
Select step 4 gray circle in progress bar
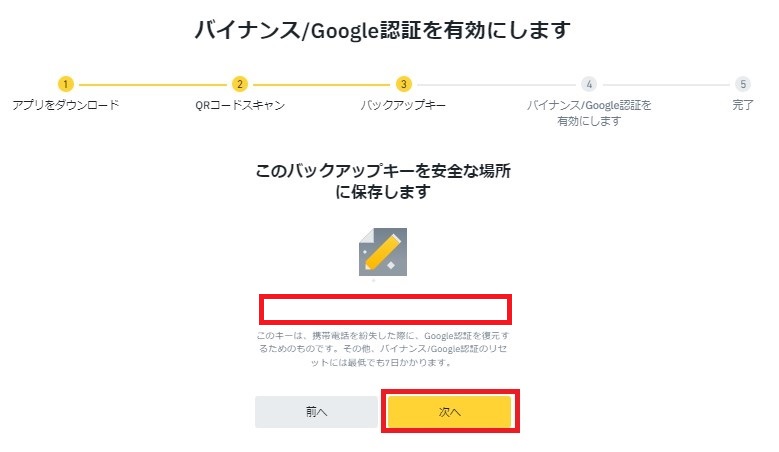(x=589, y=84)
